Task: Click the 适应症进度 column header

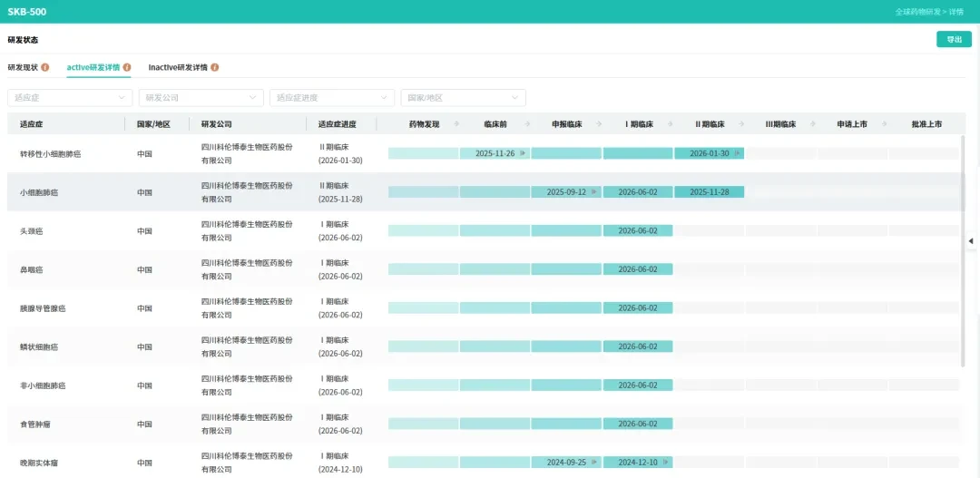Action: coord(337,124)
